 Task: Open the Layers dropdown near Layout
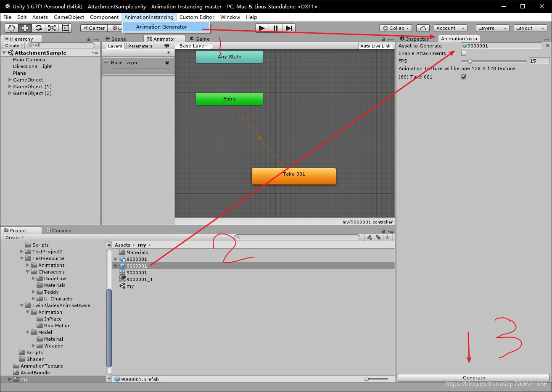[492, 28]
